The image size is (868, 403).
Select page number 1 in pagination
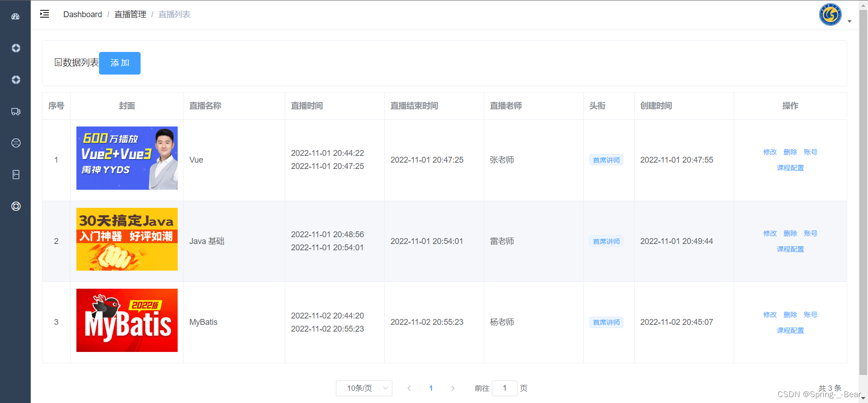point(431,388)
